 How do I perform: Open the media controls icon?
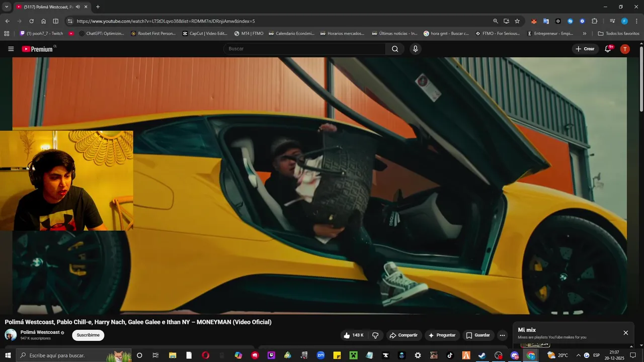coord(612,21)
